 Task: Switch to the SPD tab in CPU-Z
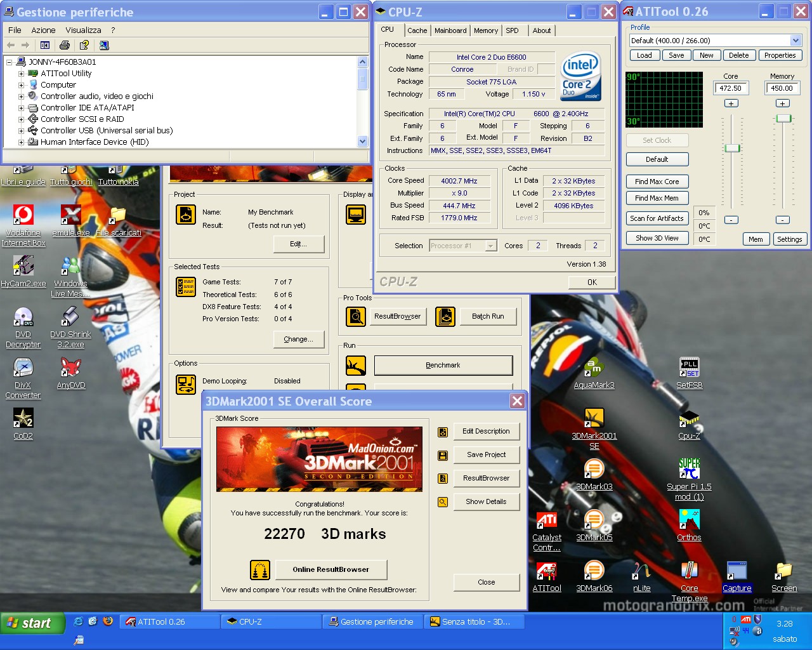(513, 30)
